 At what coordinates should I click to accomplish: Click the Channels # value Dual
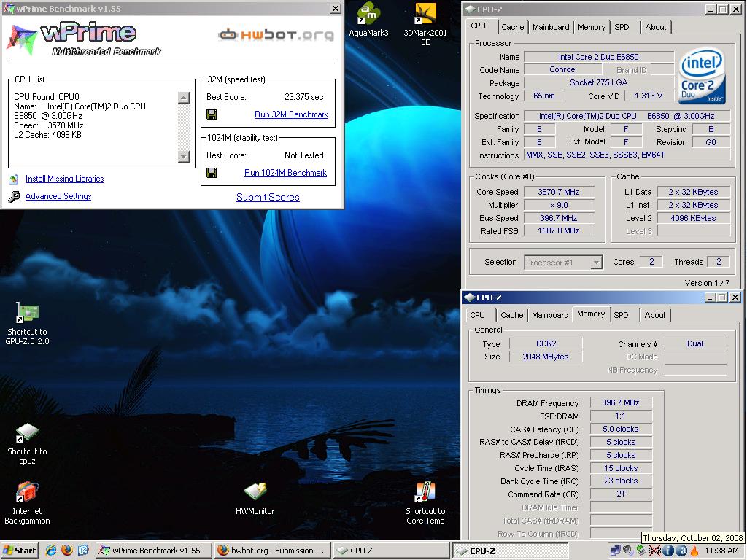coord(695,343)
